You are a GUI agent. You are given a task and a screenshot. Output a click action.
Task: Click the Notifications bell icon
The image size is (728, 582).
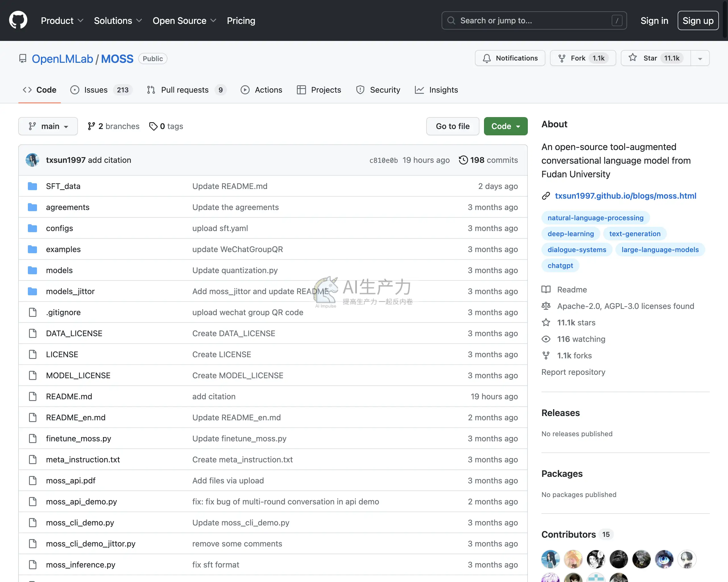click(487, 58)
